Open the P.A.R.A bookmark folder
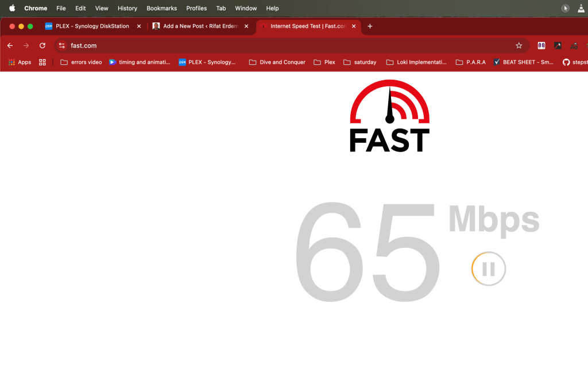Image resolution: width=588 pixels, height=381 pixels. click(x=471, y=62)
